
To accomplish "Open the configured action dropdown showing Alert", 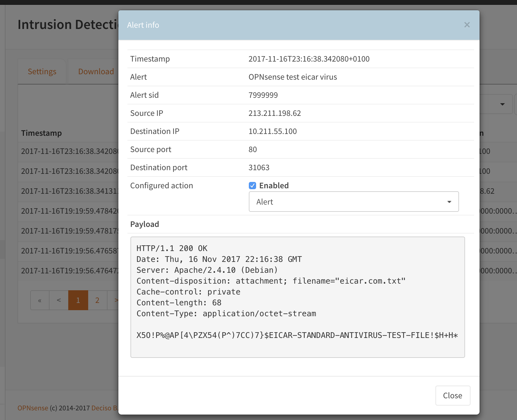I will coord(354,202).
